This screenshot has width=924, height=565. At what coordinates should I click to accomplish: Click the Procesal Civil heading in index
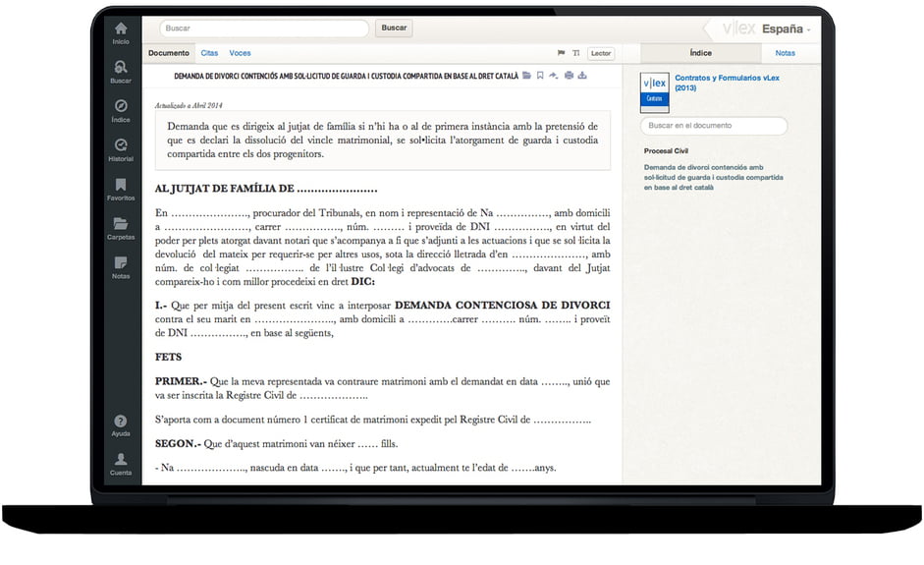[x=666, y=151]
